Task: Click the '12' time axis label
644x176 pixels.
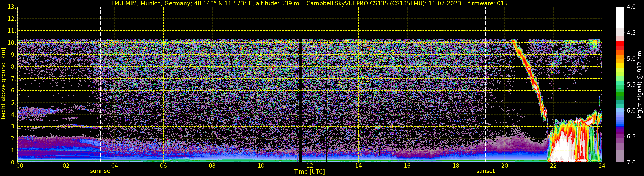Action: click(x=310, y=166)
